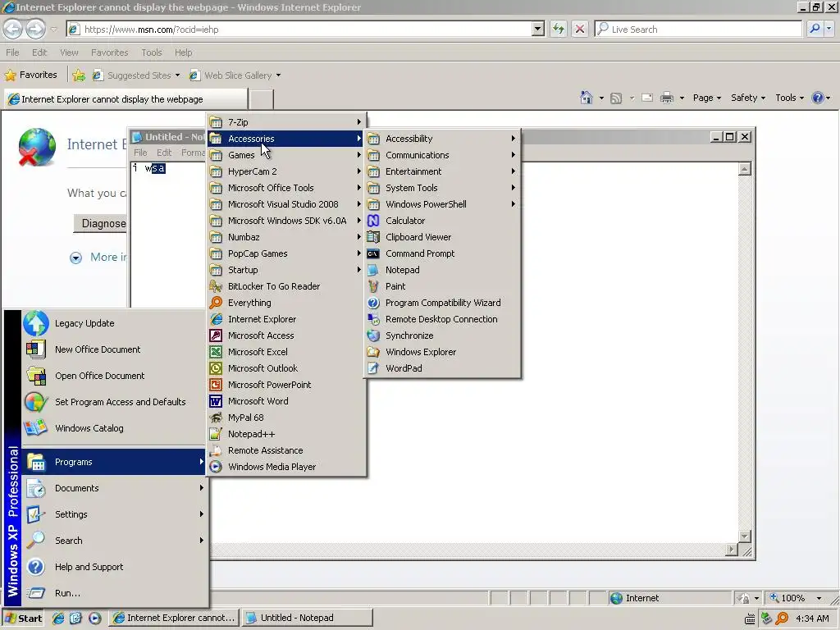Open Legacy Update from Start menu
This screenshot has width=840, height=630.
point(113,323)
